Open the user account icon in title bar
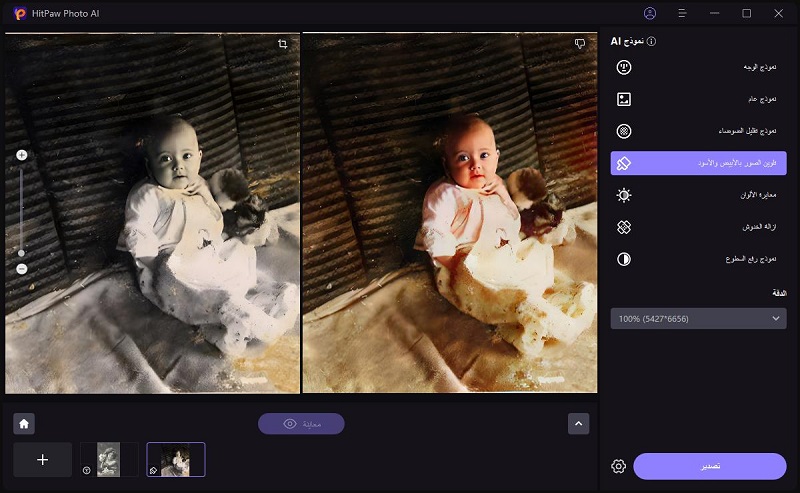This screenshot has width=800, height=493. [650, 13]
